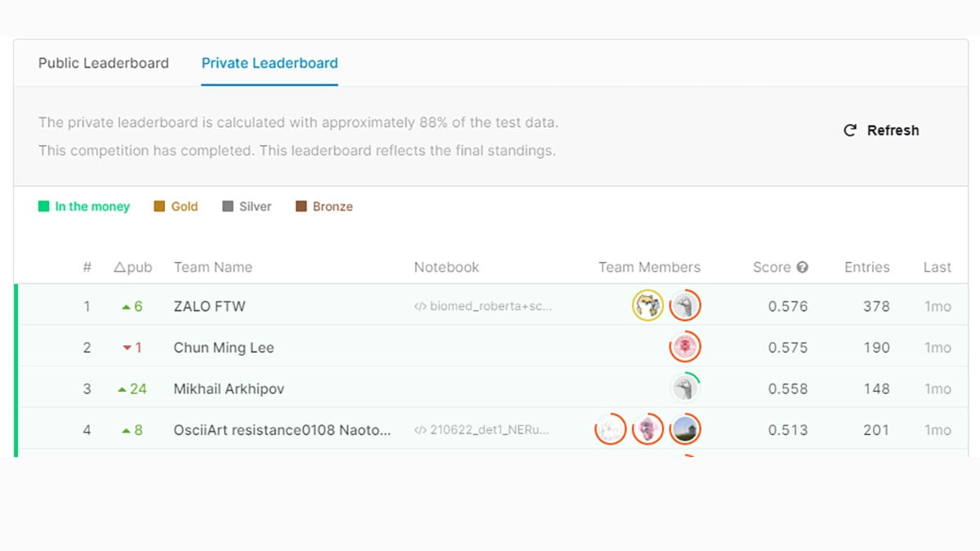This screenshot has height=551, width=980.
Task: Click the Score column header
Action: coord(772,267)
